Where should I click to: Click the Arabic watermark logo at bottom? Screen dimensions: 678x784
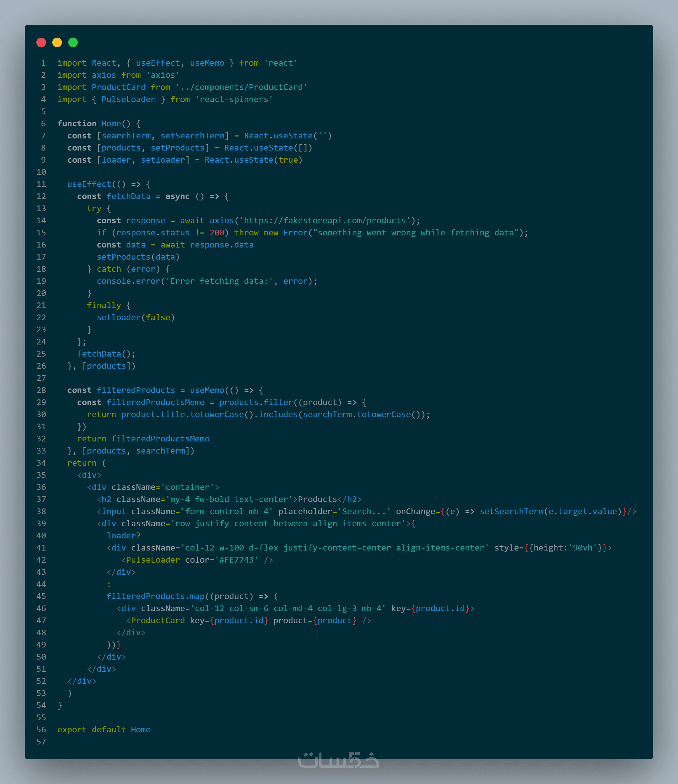tap(339, 760)
